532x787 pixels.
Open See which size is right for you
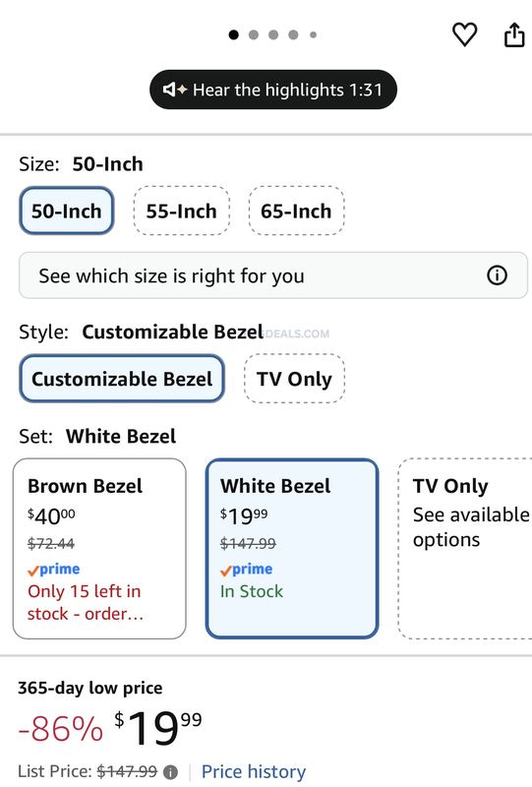[x=273, y=275]
